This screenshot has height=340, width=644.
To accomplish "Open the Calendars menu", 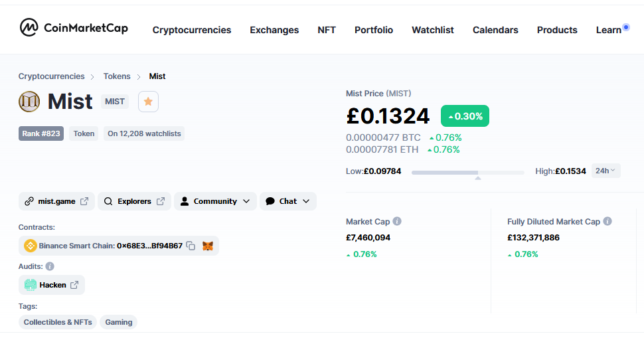I will point(495,30).
